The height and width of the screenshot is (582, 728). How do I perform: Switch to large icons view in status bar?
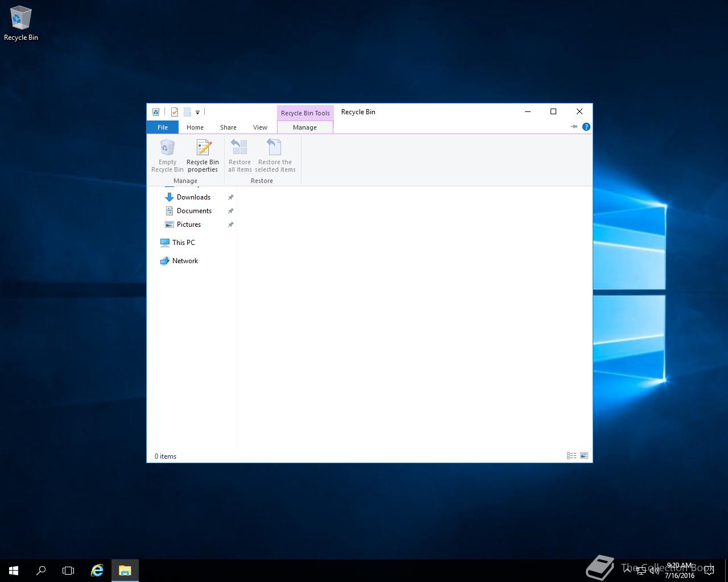pyautogui.click(x=584, y=456)
